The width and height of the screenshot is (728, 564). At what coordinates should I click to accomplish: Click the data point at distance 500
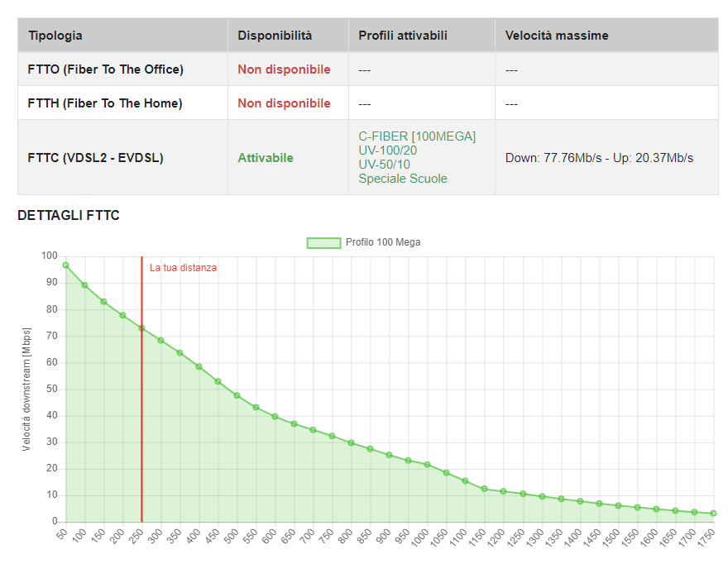pyautogui.click(x=237, y=395)
